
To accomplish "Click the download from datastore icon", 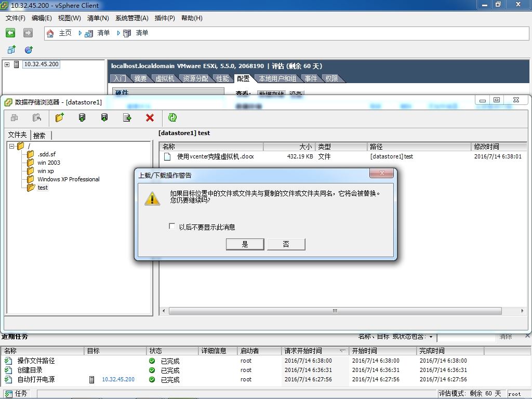I will click(x=104, y=118).
